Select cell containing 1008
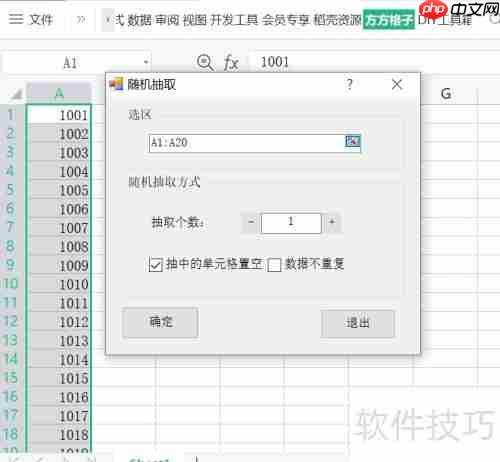 tap(59, 246)
